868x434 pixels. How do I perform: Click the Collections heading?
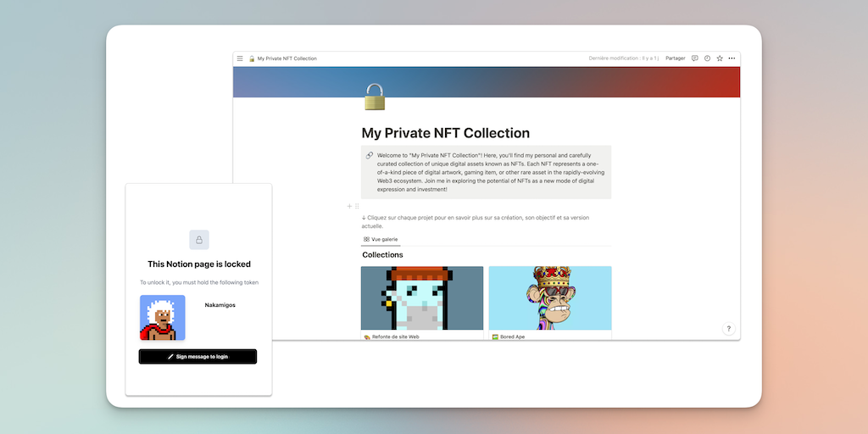click(382, 254)
